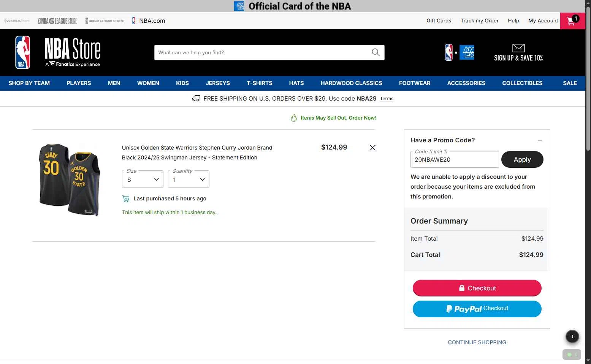Viewport: 591px width, 364px height.
Task: Open the NBA 2K League Store logo
Action: pyautogui.click(x=105, y=21)
